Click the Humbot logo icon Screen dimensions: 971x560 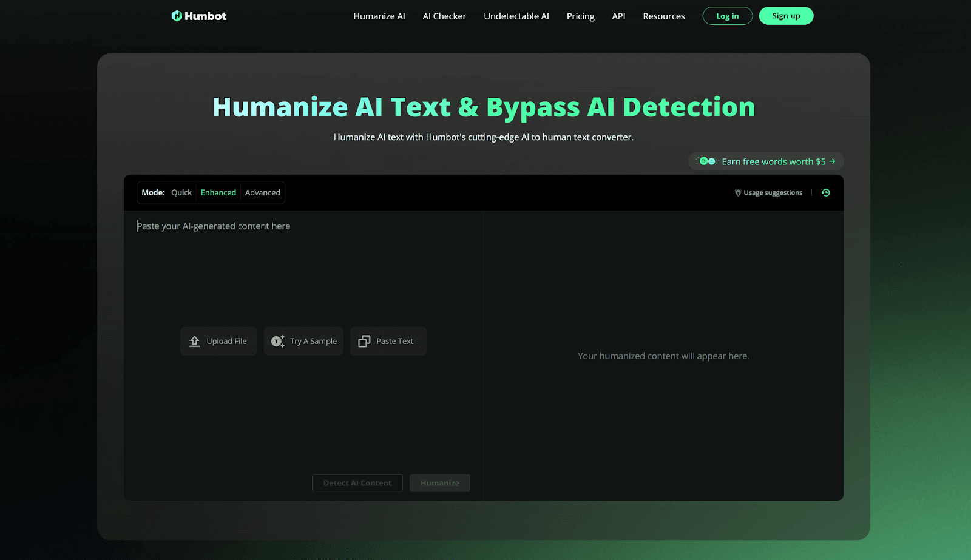[x=177, y=16]
